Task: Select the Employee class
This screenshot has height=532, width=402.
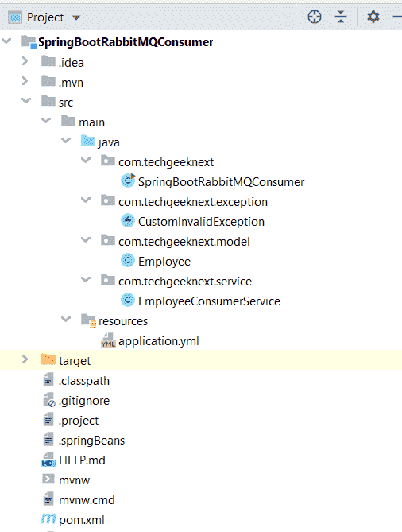Action: tap(164, 262)
